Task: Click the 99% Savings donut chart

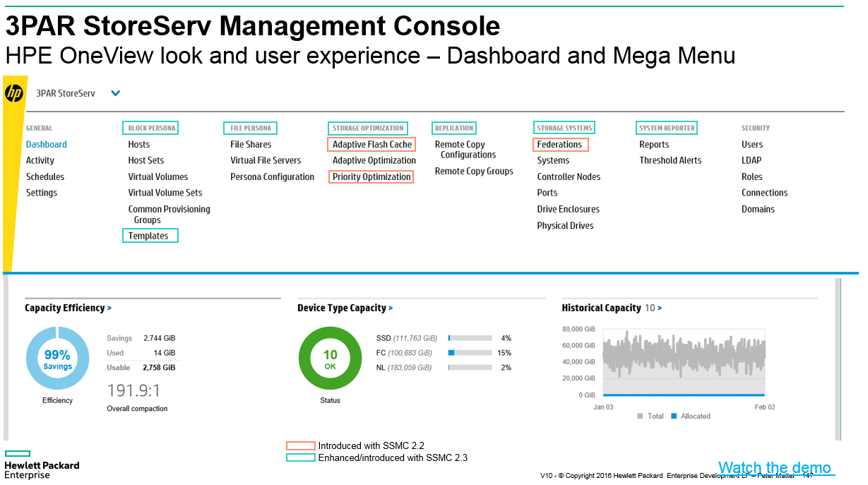Action: click(57, 359)
